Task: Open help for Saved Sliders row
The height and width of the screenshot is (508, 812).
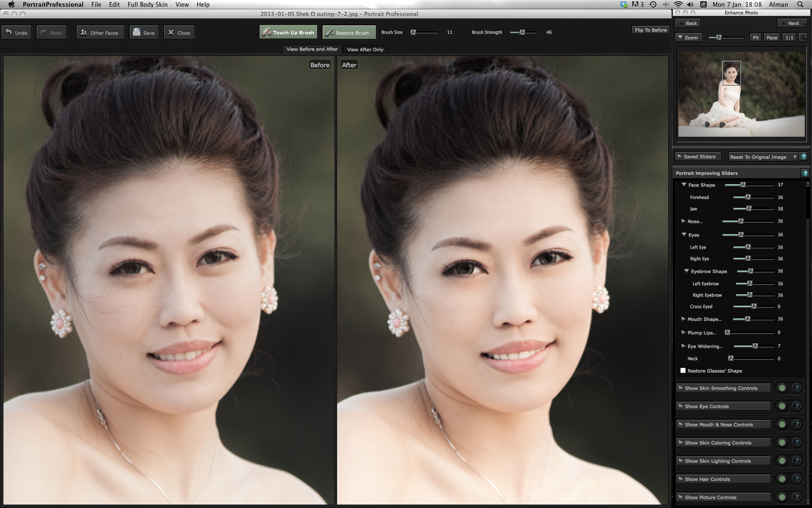Action: (x=804, y=157)
